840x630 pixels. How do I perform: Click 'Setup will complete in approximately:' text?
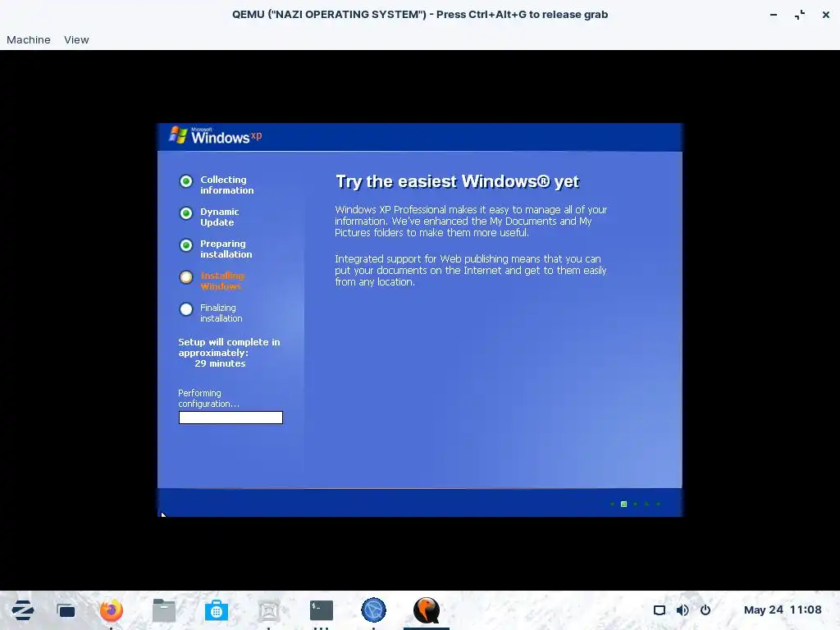(230, 347)
